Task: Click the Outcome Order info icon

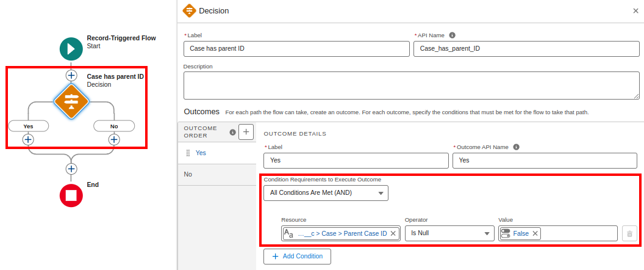Action: pos(232,132)
